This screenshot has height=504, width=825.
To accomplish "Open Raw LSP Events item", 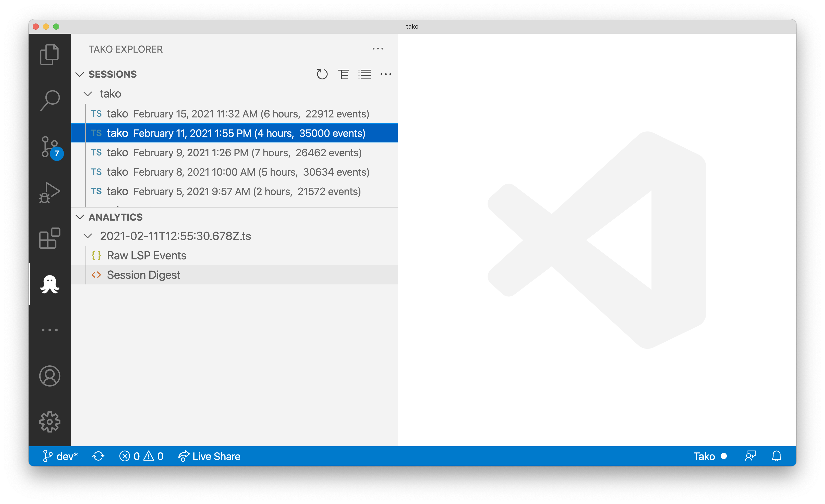I will point(146,256).
